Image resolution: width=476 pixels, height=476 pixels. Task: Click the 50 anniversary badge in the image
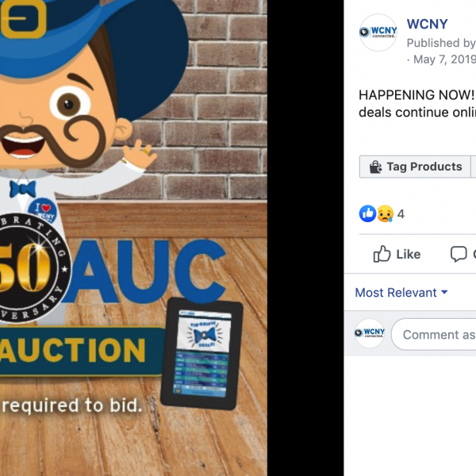[30, 268]
